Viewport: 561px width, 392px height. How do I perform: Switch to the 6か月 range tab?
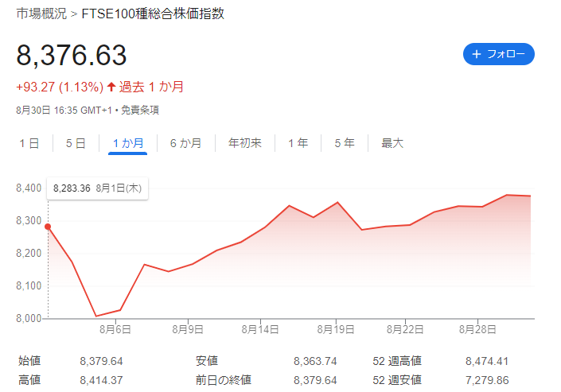click(x=185, y=143)
